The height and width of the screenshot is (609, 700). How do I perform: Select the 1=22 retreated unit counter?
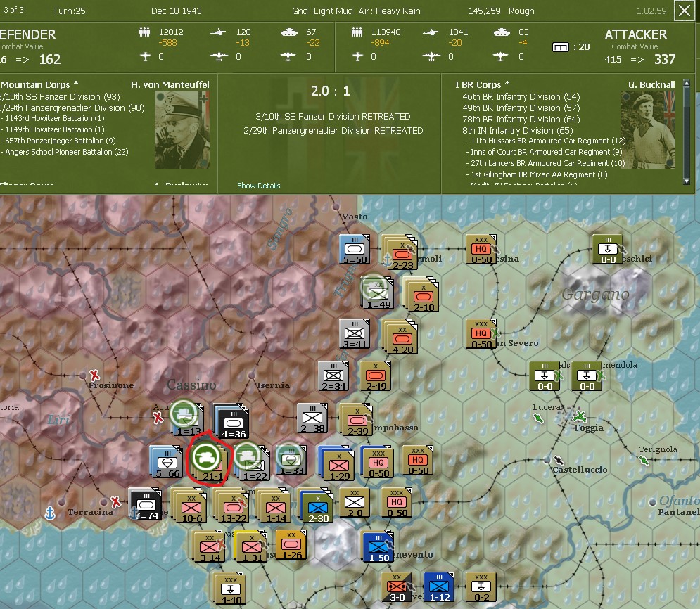(x=253, y=463)
